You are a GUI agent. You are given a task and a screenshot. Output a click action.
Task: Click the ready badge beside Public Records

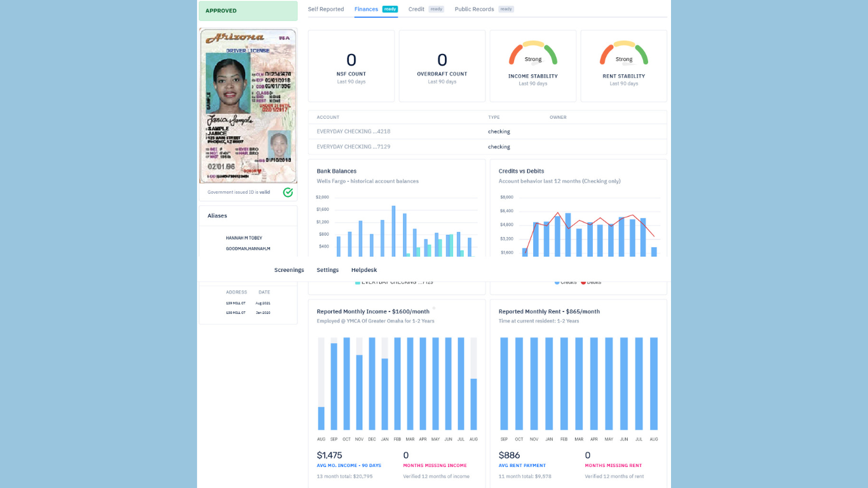point(506,10)
